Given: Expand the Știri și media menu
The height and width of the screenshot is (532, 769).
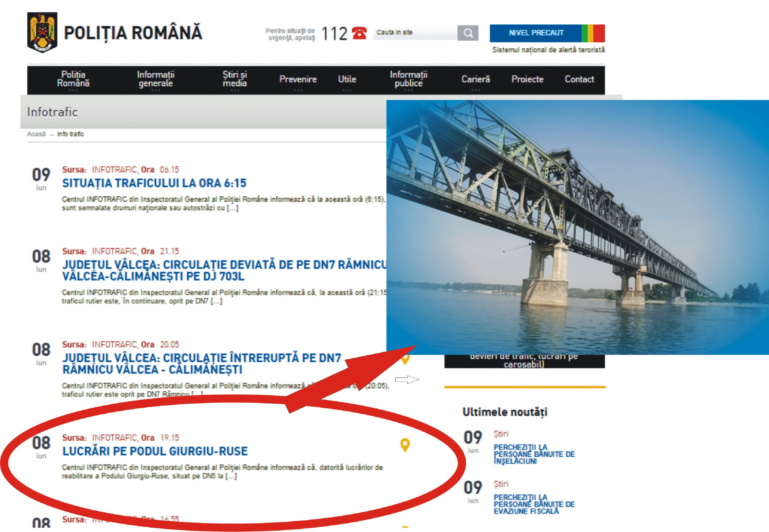Looking at the screenshot, I should [235, 79].
